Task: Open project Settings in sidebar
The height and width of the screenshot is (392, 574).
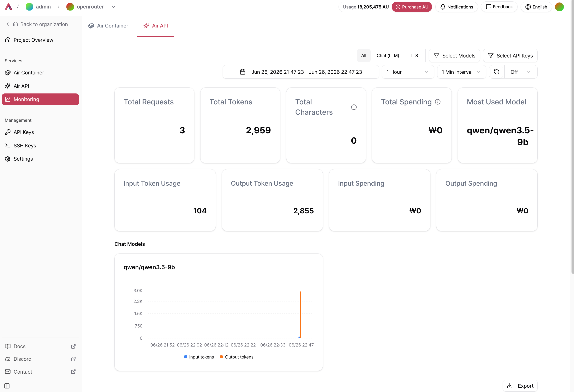Action: click(40, 159)
